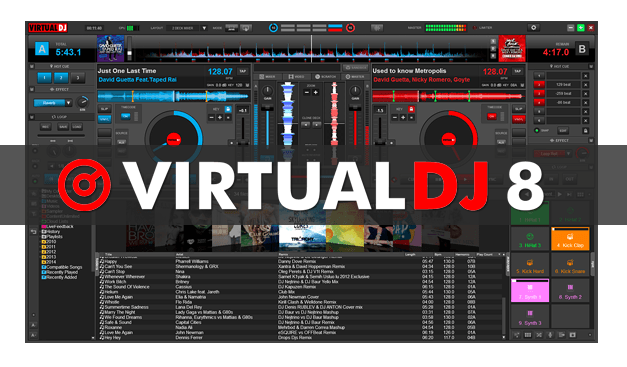Delete the 129 beat hot cue
This screenshot has height=367, width=627.
point(585,85)
